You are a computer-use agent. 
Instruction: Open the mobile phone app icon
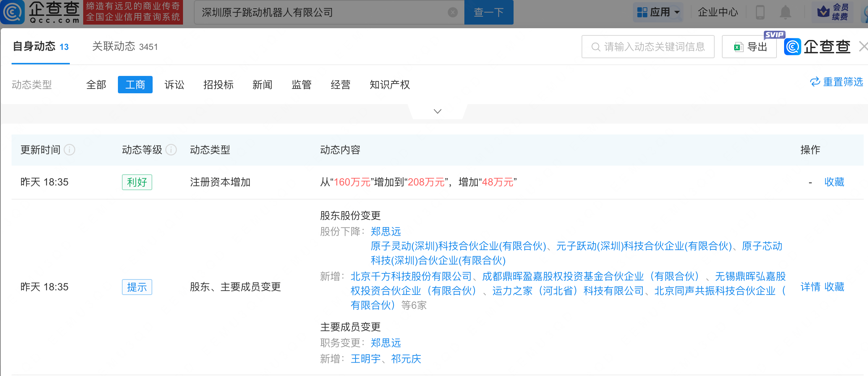[x=760, y=13]
